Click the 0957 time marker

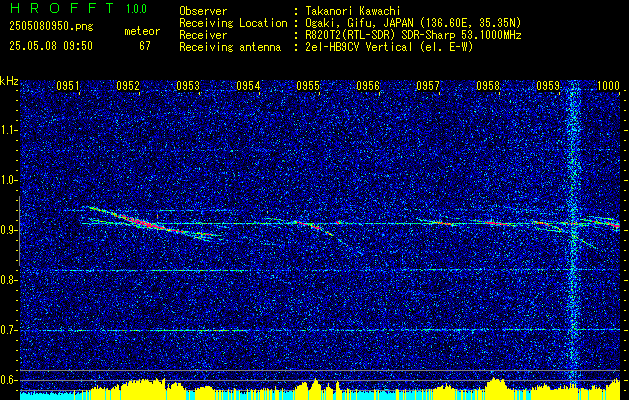pyautogui.click(x=428, y=85)
